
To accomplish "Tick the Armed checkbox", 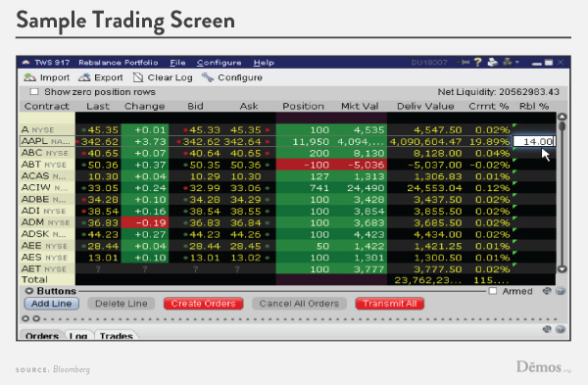I will tap(493, 291).
